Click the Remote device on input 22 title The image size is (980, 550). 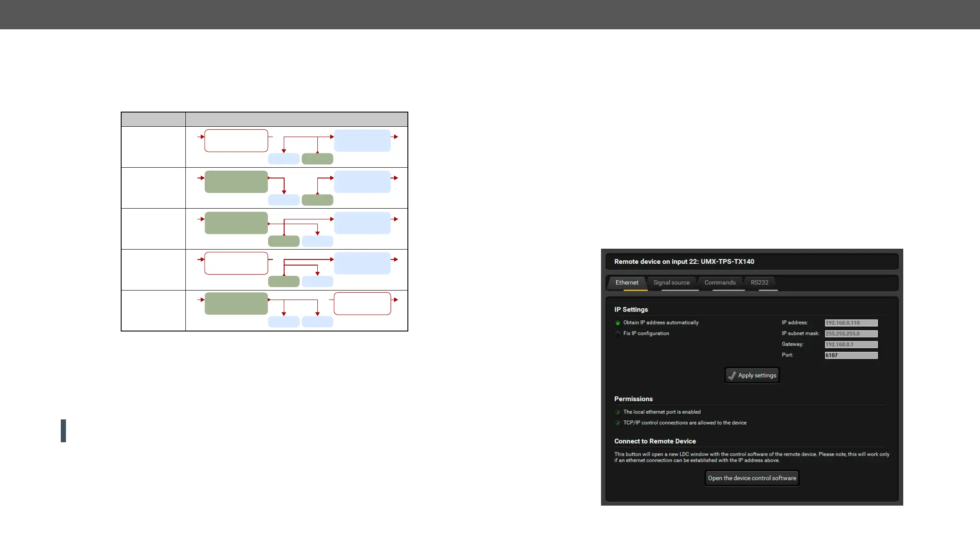click(x=684, y=262)
